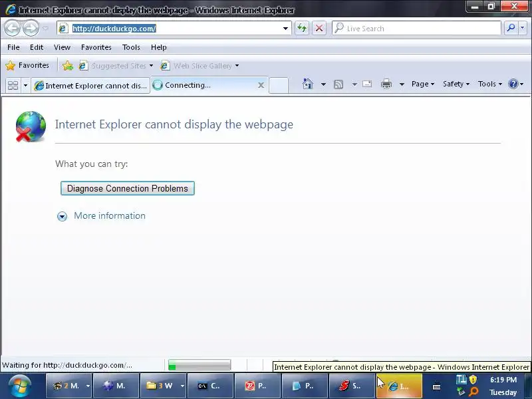Image resolution: width=532 pixels, height=399 pixels.
Task: Open the Home button dropdown arrow
Action: click(x=323, y=84)
